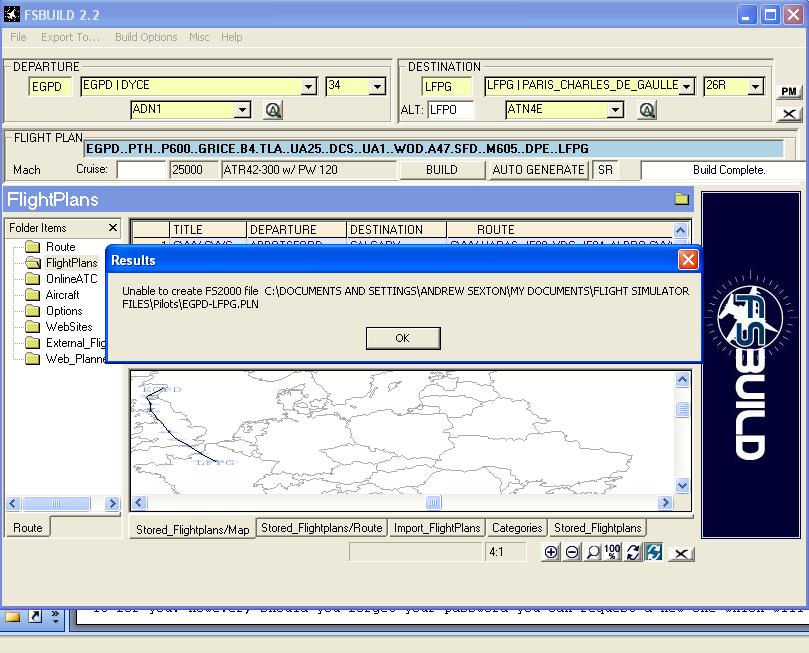This screenshot has height=653, width=809.
Task: Click folder tree horizontal scrollbar thumb
Action: tap(56, 503)
